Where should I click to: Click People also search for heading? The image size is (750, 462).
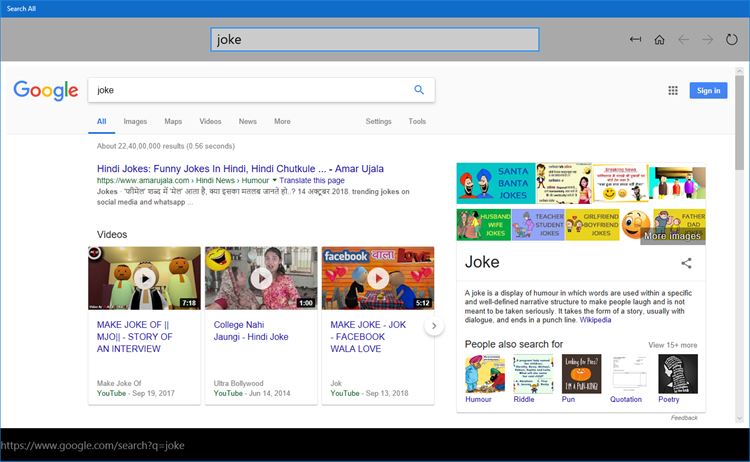tap(514, 344)
